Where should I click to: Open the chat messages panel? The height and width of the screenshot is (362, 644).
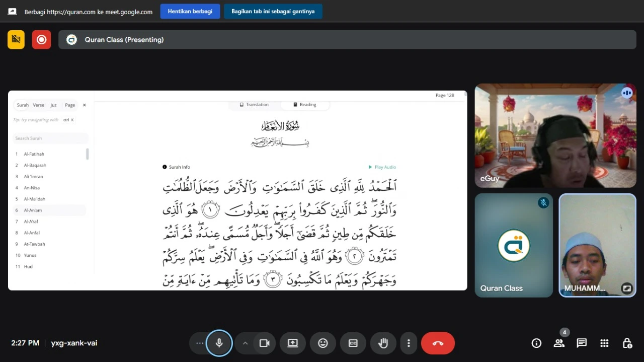582,343
